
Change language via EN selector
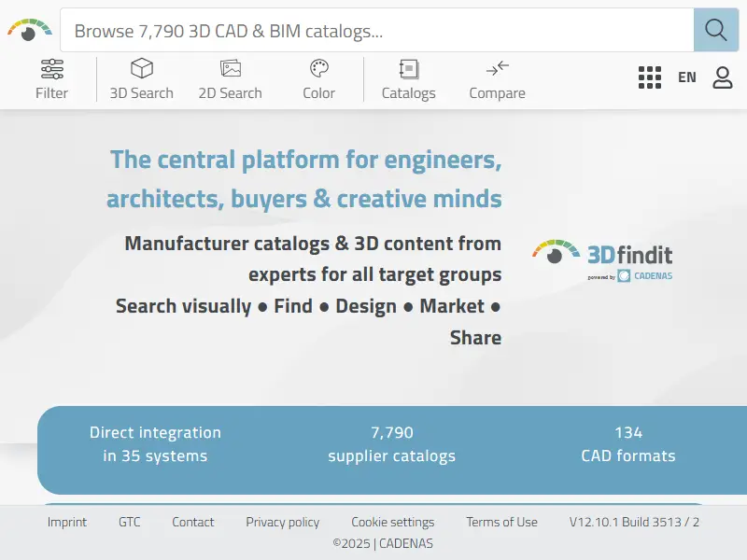pos(687,77)
